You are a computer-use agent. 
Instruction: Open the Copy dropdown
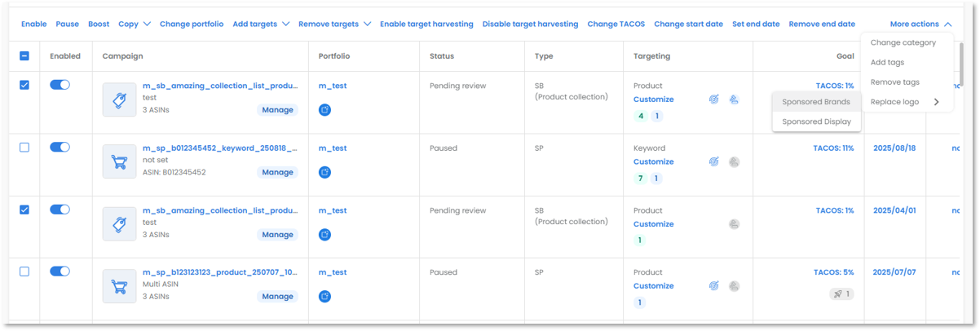pos(135,24)
